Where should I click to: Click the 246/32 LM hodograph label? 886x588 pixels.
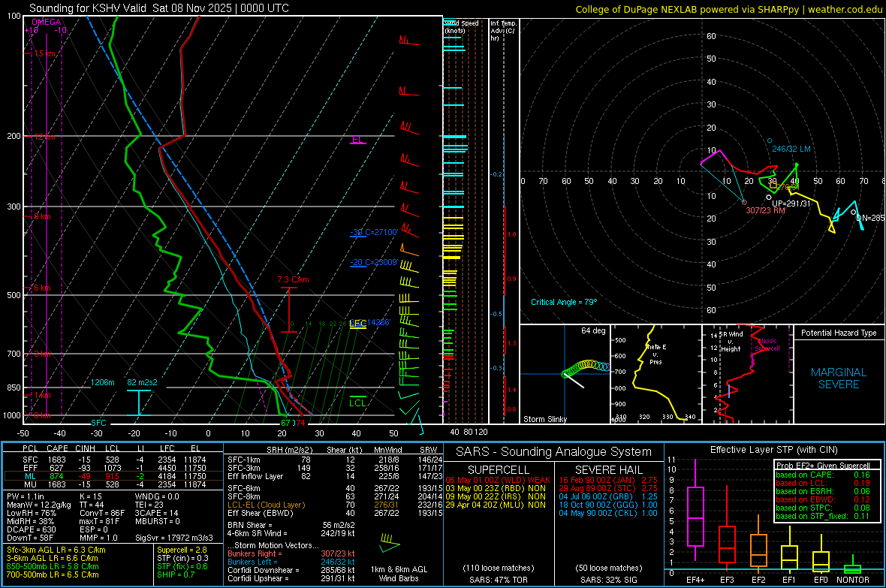coord(791,149)
